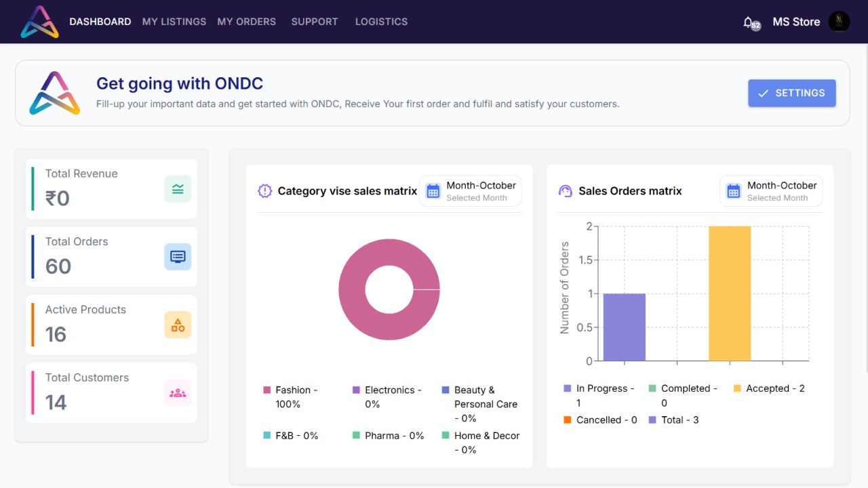Screen dimensions: 868x488
Task: Open Month-October selector for Sales Orders matrix
Action: coord(771,191)
